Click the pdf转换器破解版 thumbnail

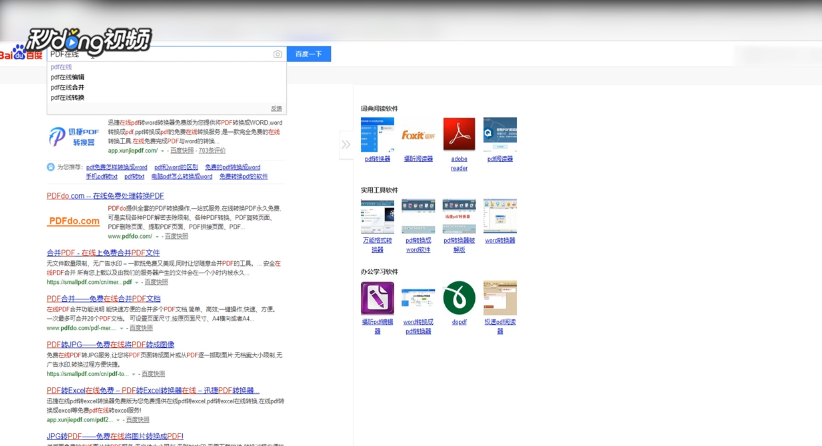coord(459,216)
